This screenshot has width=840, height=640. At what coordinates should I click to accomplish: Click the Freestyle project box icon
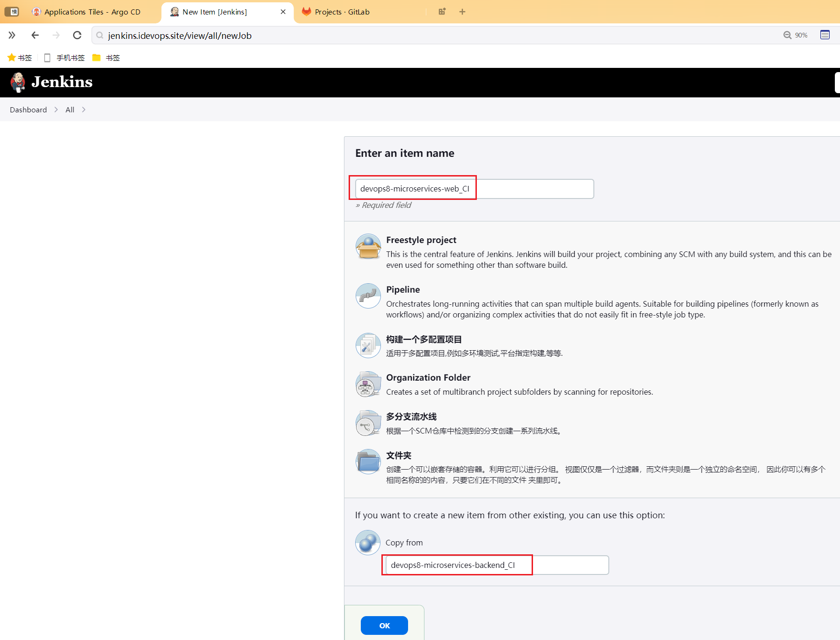coord(368,246)
